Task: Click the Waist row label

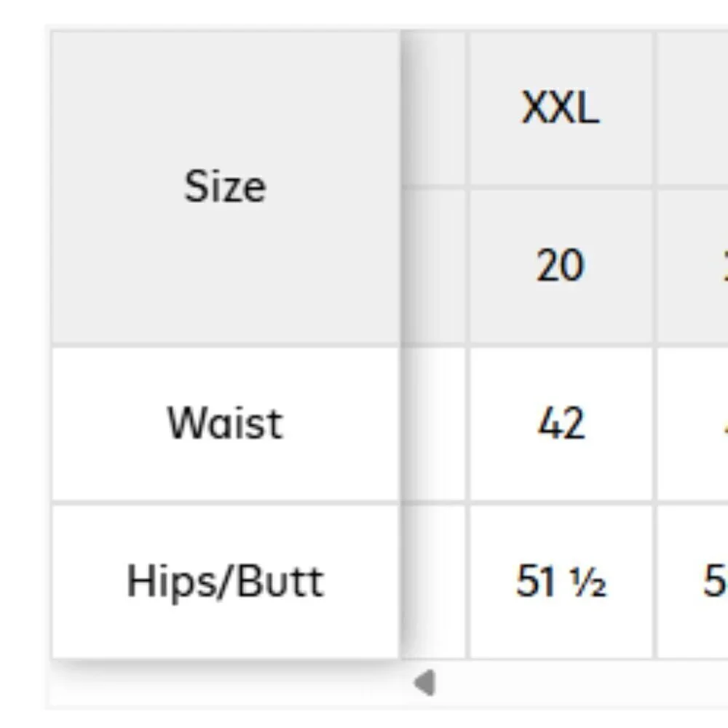Action: (x=226, y=424)
